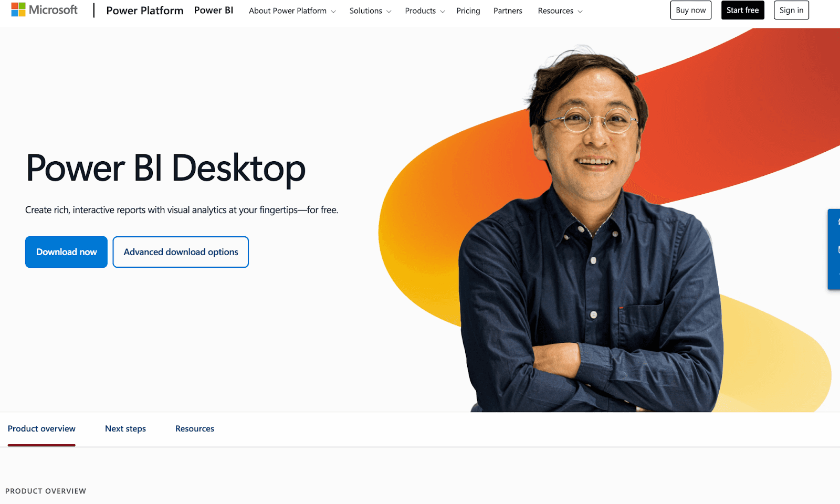Go to Power BI from the header

point(213,10)
